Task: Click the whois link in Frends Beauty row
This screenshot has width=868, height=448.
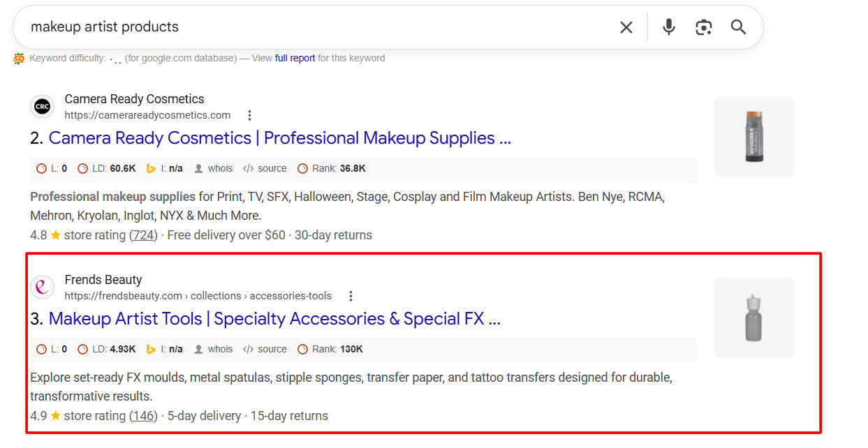Action: click(213, 349)
